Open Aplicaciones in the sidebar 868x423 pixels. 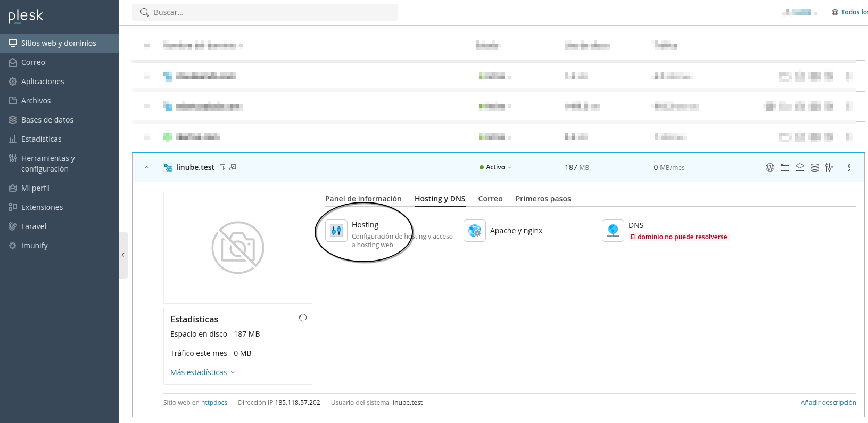(x=60, y=82)
